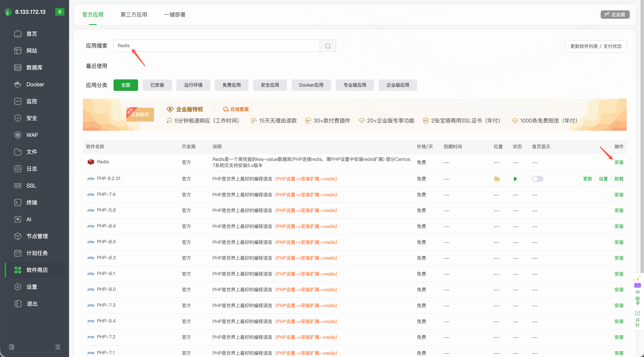The image size is (644, 357).
Task: Click 更新 for PHP 8.2.31
Action: (x=587, y=179)
